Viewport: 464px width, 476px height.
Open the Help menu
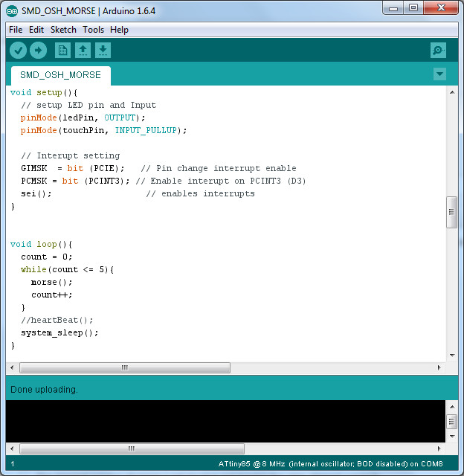coord(119,30)
